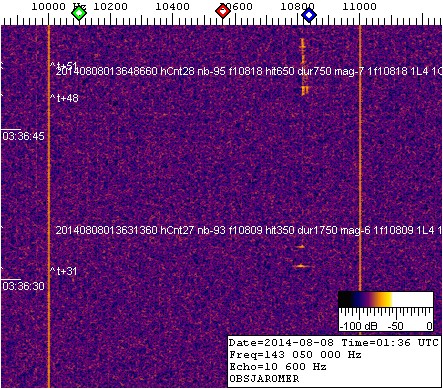Click the 03:36:45 time label
Image resolution: width=443 pixels, height=389 pixels.
coord(23,136)
